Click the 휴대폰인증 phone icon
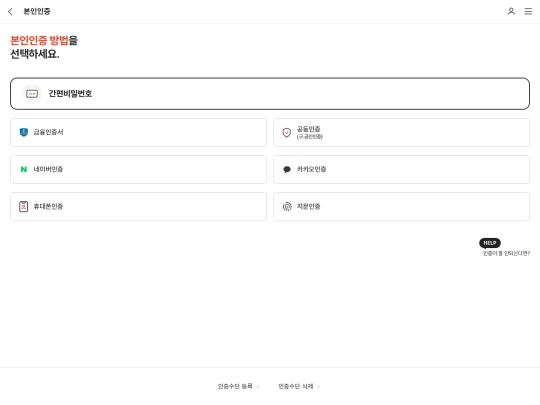 (x=23, y=206)
